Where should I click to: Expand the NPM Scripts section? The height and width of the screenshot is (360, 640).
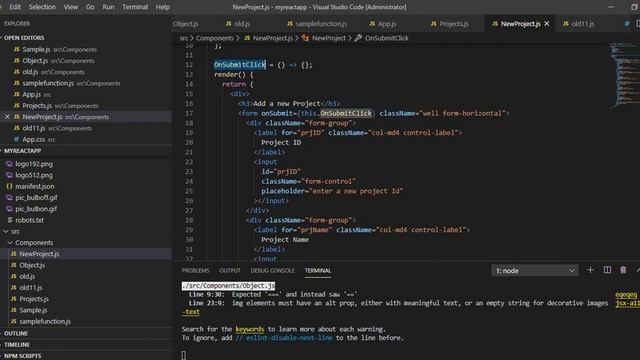pos(22,356)
